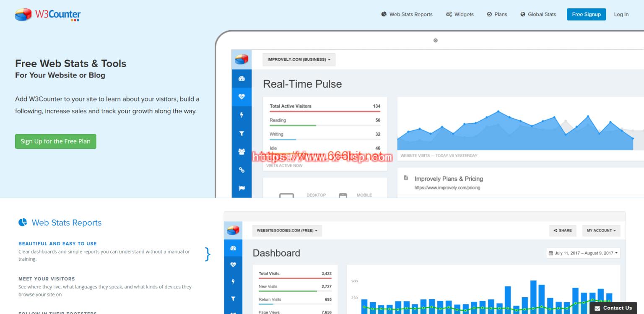Select the gauge dashboard icon in the Real-Time Pulse sidebar
Image resolution: width=644 pixels, height=314 pixels.
pos(241,78)
